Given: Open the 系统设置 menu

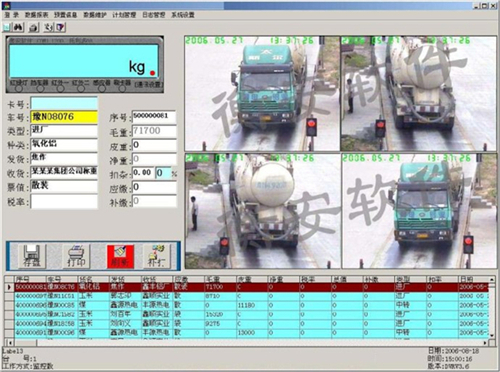Looking at the screenshot, I should [183, 15].
